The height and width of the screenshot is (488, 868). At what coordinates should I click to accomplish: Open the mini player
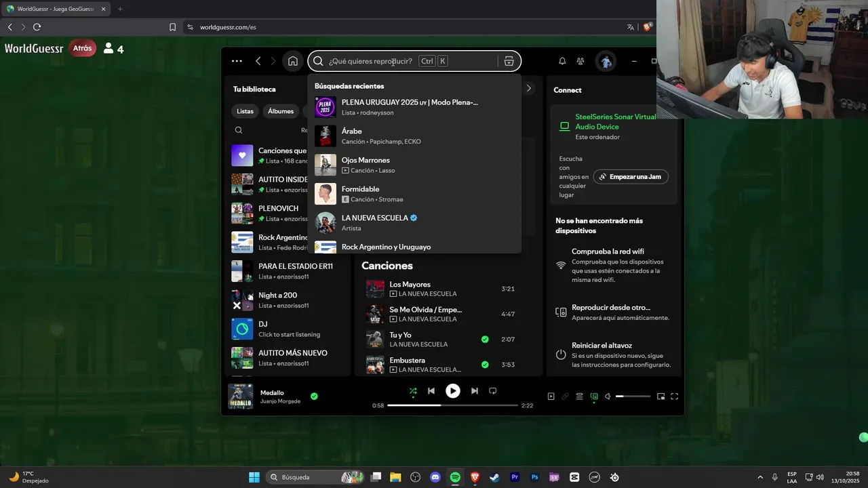click(x=661, y=396)
